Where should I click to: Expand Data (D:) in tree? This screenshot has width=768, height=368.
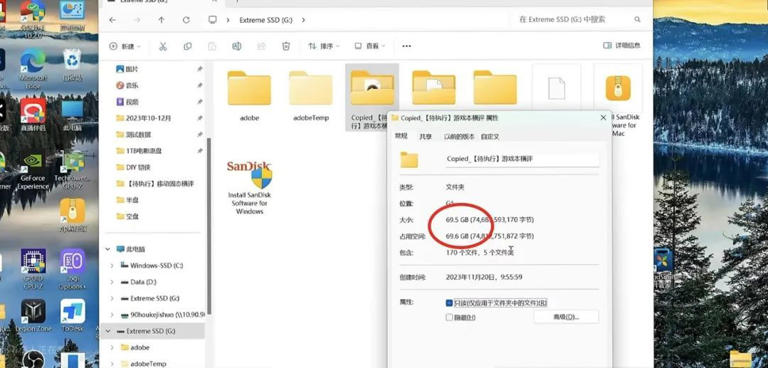112,282
